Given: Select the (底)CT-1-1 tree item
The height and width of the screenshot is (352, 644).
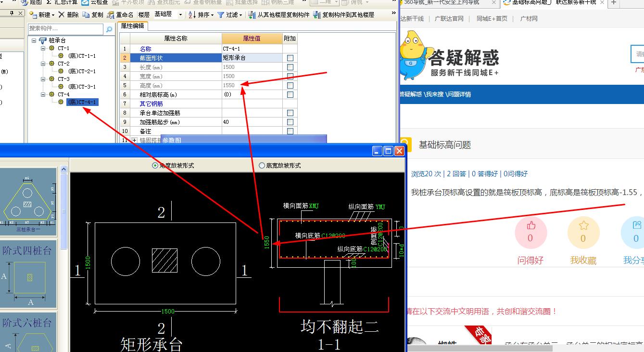Looking at the screenshot, I should 82,56.
